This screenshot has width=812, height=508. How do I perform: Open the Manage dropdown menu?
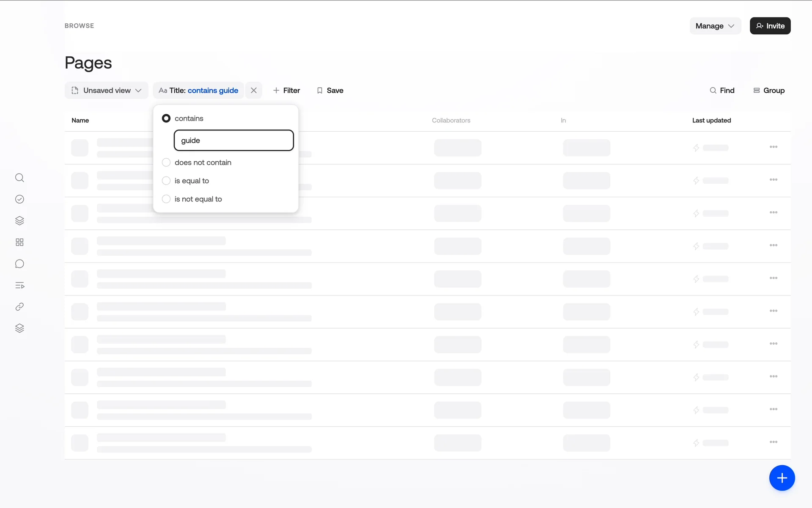click(x=715, y=26)
